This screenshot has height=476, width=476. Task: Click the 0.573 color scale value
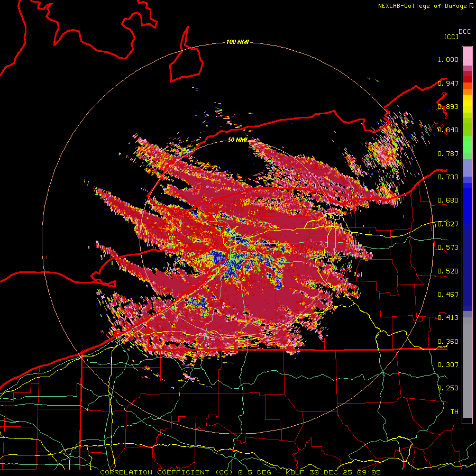pyautogui.click(x=448, y=248)
